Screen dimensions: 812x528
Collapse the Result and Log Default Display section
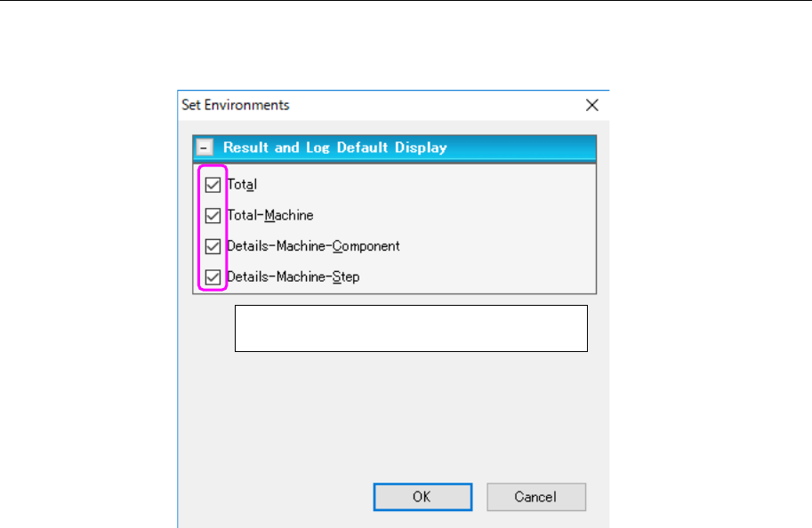pos(205,148)
